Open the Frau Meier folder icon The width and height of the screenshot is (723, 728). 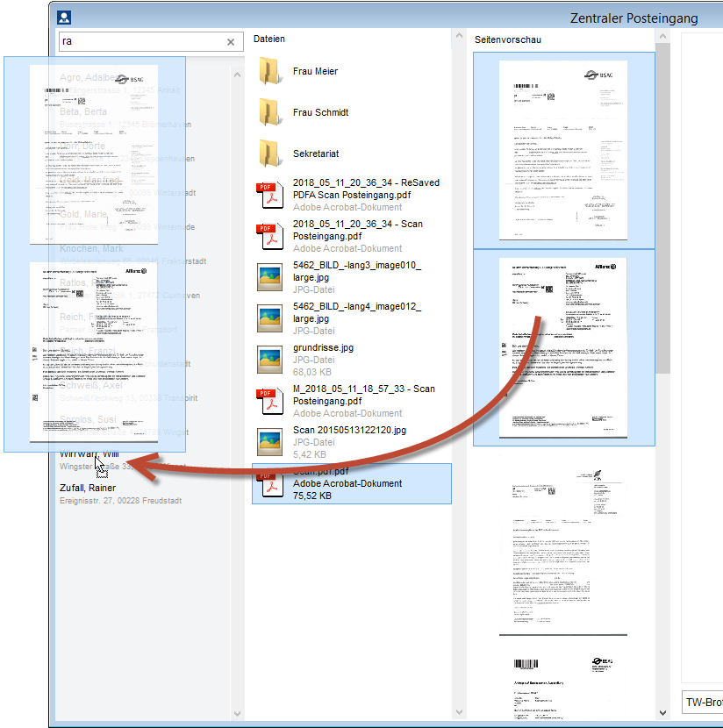269,71
